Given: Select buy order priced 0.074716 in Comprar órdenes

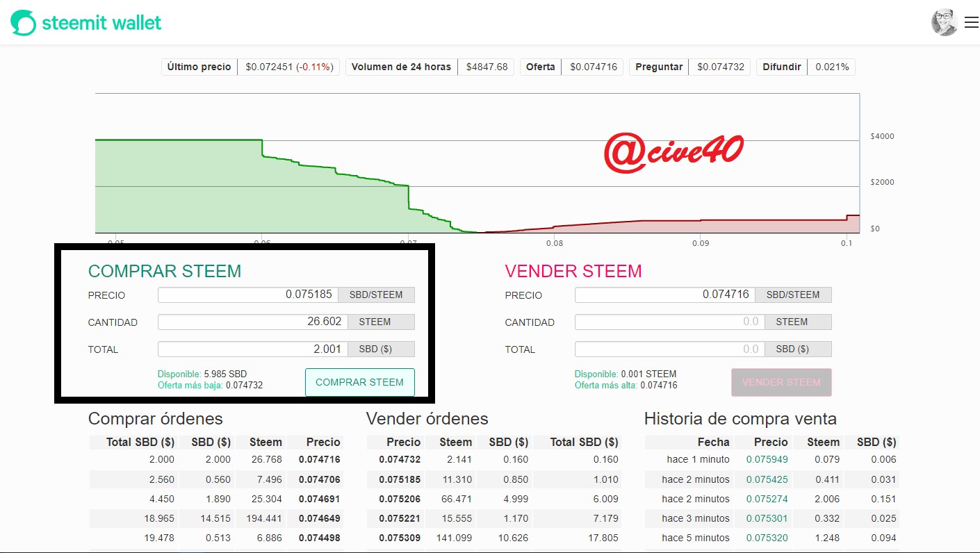Looking at the screenshot, I should [215, 459].
